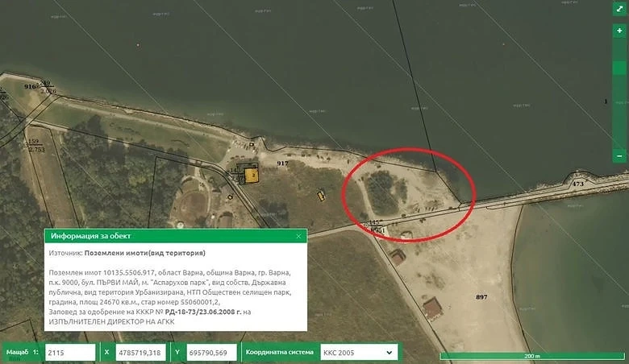The height and width of the screenshot is (364, 629).
Task: Select parcel 897 on the map
Action: pyautogui.click(x=481, y=297)
